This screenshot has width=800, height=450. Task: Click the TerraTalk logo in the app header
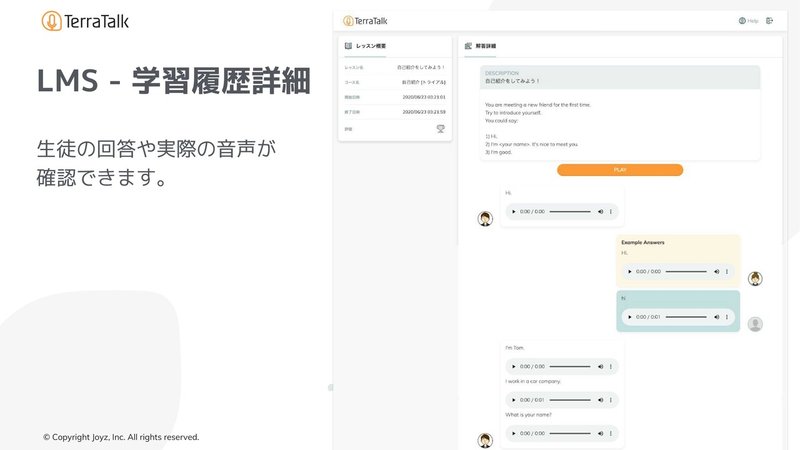pyautogui.click(x=365, y=21)
